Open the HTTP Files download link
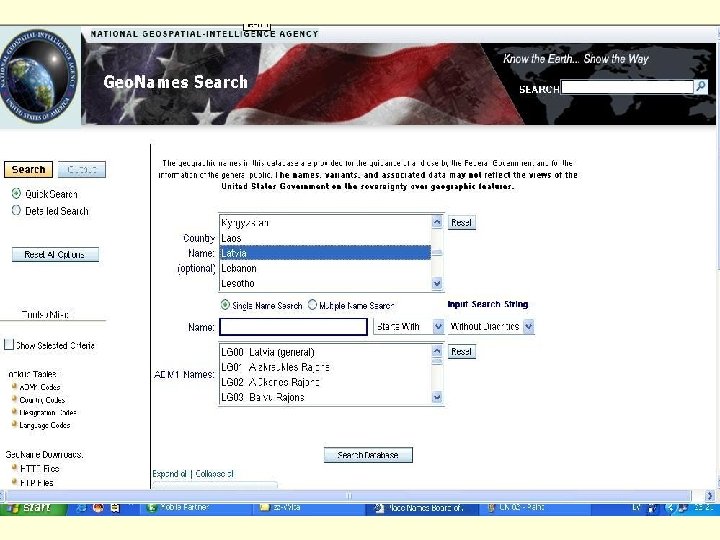The image size is (720, 540). 39,468
